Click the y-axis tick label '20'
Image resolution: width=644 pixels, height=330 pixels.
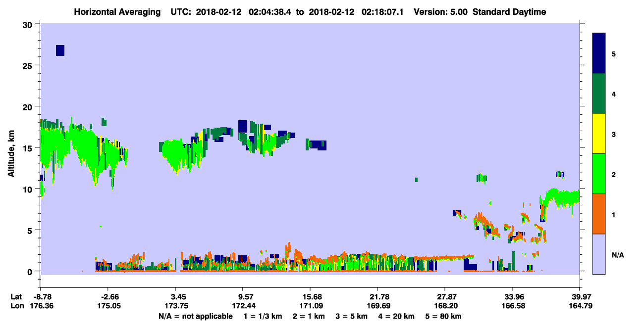coord(28,107)
